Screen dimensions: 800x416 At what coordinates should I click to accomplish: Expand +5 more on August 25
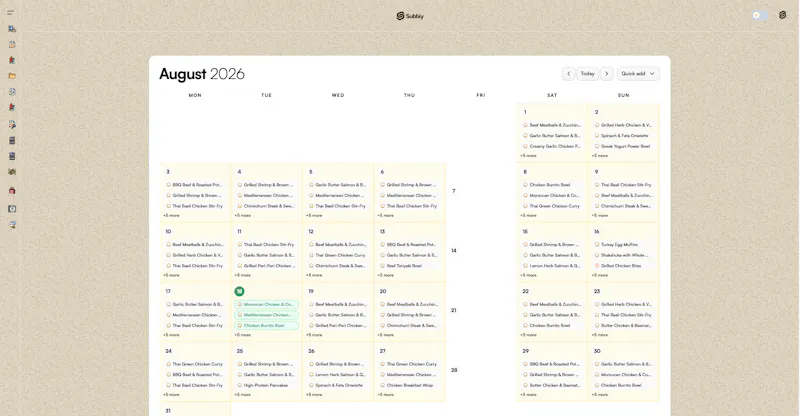[242, 395]
